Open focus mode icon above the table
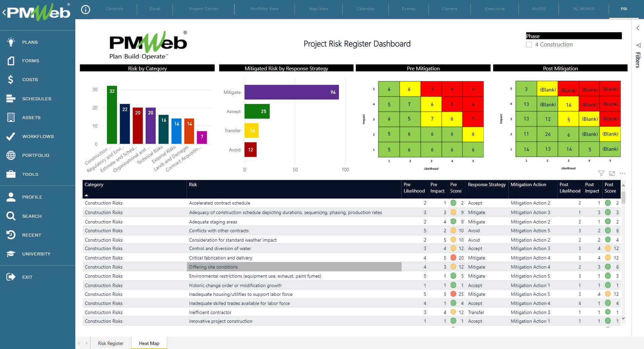 point(612,173)
